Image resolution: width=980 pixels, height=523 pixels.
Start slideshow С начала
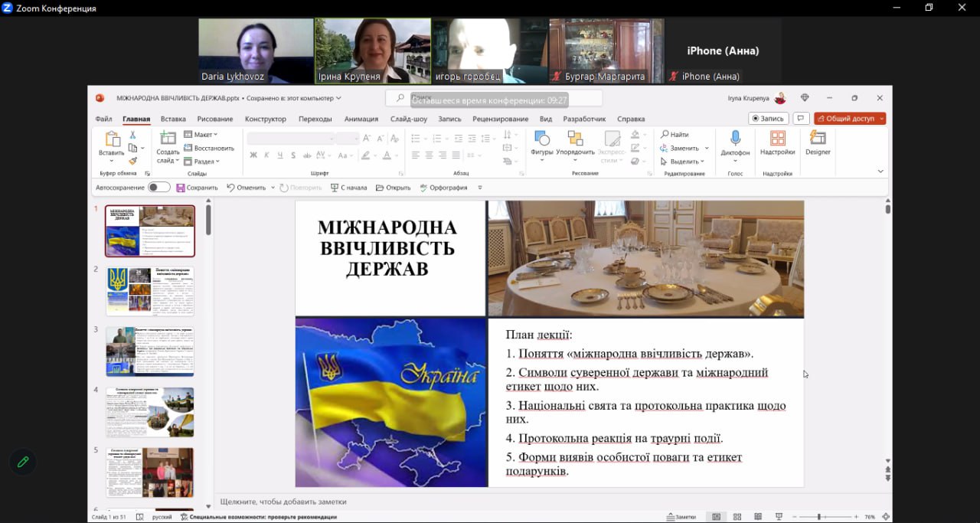point(348,188)
